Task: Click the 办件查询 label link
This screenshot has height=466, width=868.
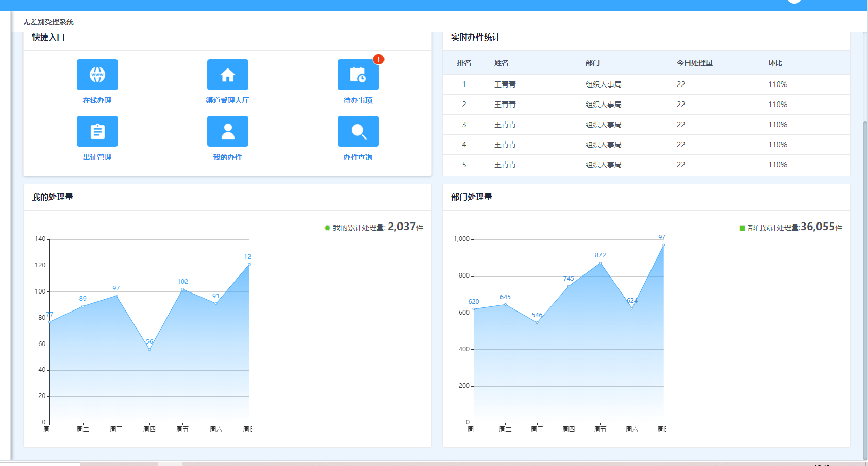Action: point(358,157)
